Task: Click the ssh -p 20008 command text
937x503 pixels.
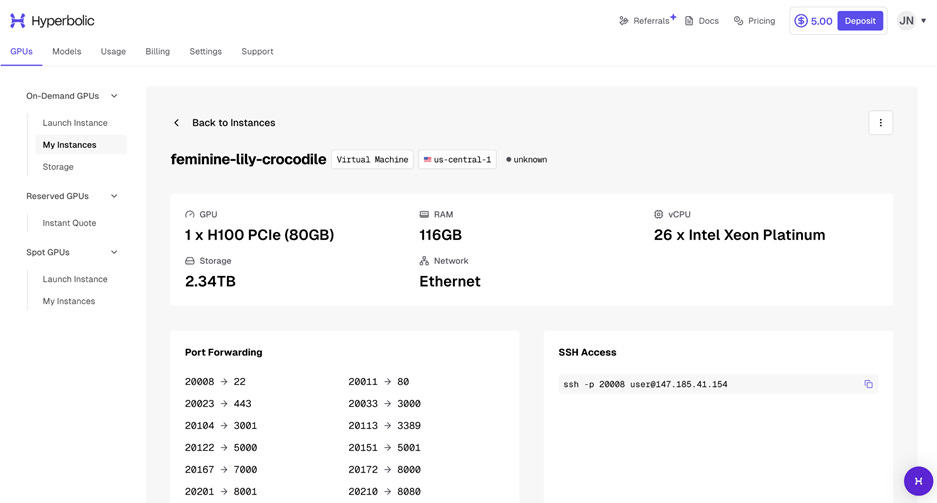Action: coord(645,384)
